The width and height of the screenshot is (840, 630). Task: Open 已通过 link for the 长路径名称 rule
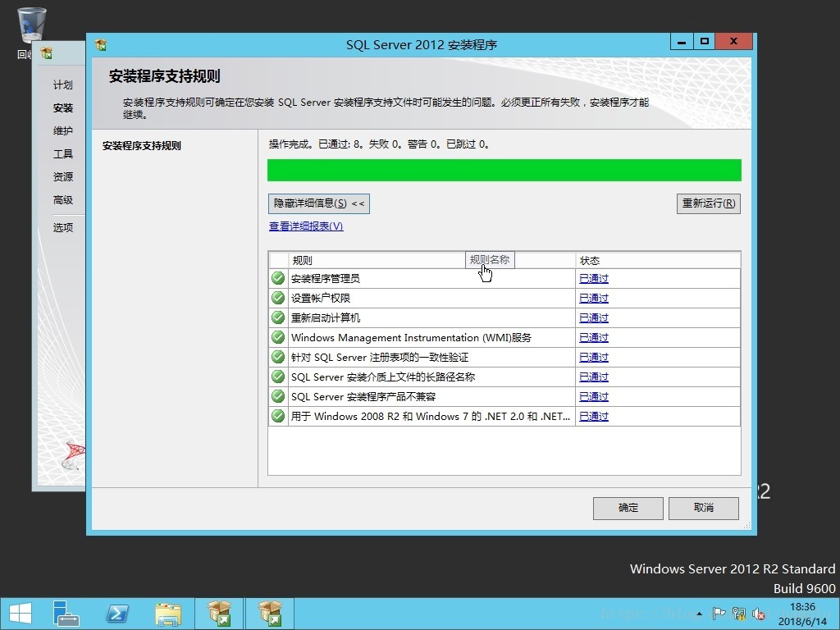(594, 377)
